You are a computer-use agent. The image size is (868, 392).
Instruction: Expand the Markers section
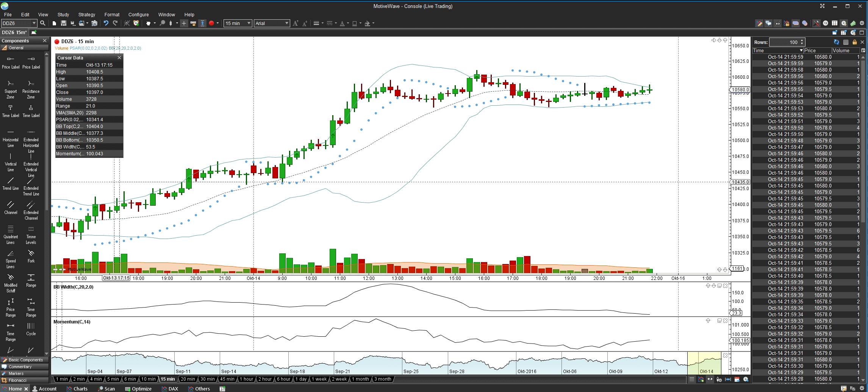point(25,373)
